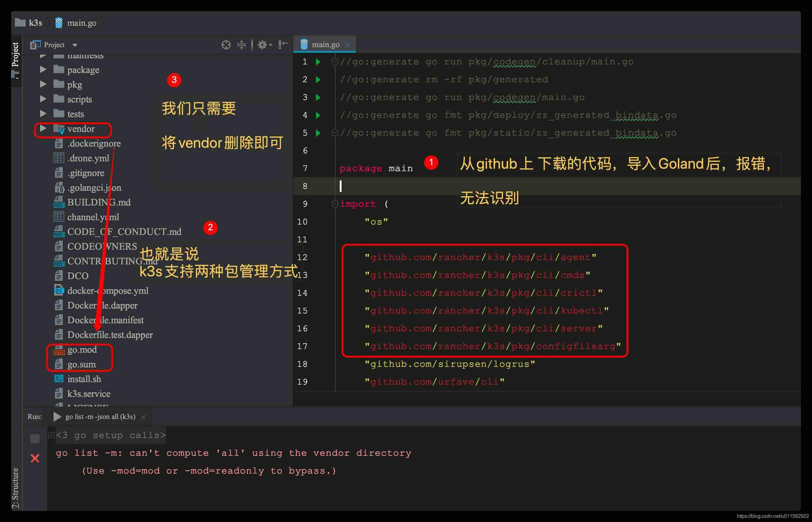Click the urfave/cli import line
812x522 pixels.
click(435, 382)
